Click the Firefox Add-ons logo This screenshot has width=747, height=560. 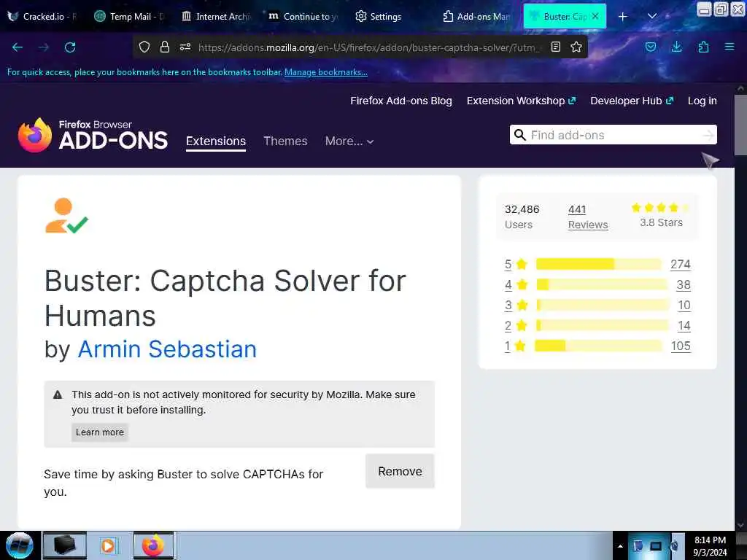coord(93,135)
